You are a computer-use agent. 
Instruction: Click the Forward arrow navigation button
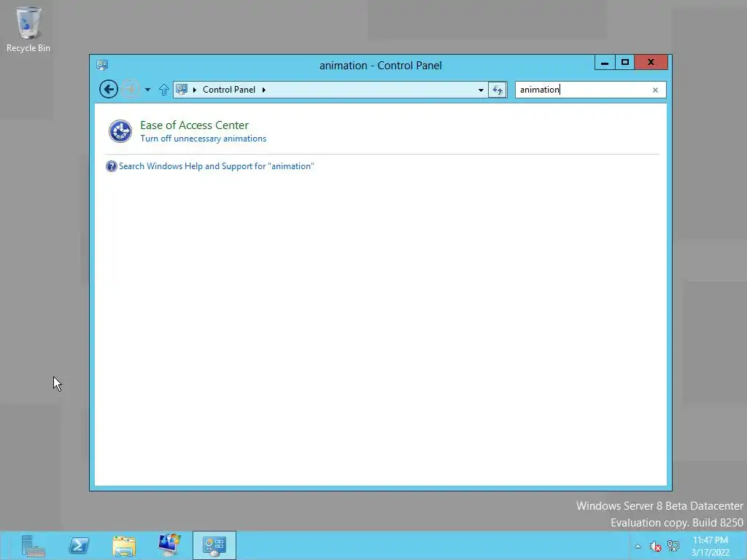coord(130,89)
